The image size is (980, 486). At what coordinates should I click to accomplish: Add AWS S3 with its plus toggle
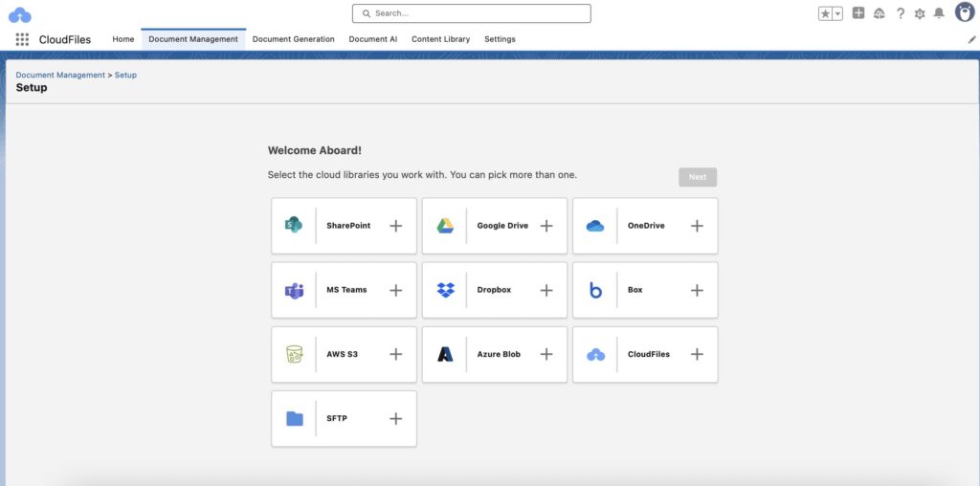(x=395, y=354)
